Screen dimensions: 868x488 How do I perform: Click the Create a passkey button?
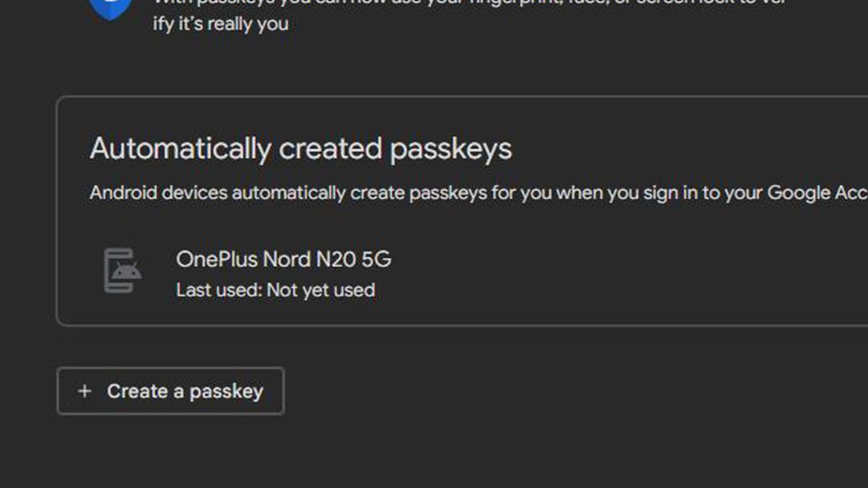point(170,390)
